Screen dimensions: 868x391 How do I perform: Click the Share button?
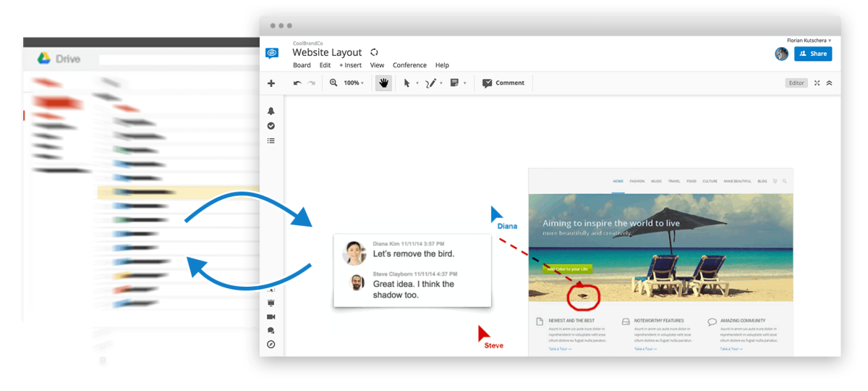coord(813,54)
